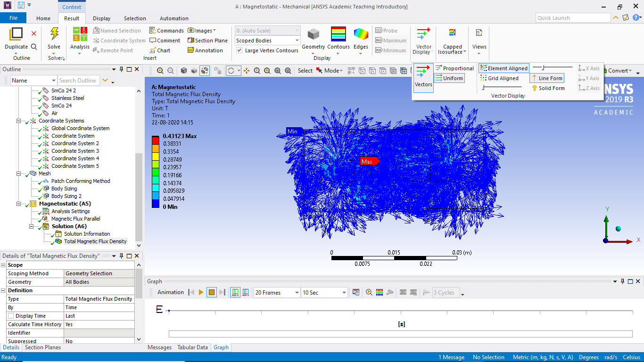
Task: Insert a Section Plane
Action: (207, 41)
